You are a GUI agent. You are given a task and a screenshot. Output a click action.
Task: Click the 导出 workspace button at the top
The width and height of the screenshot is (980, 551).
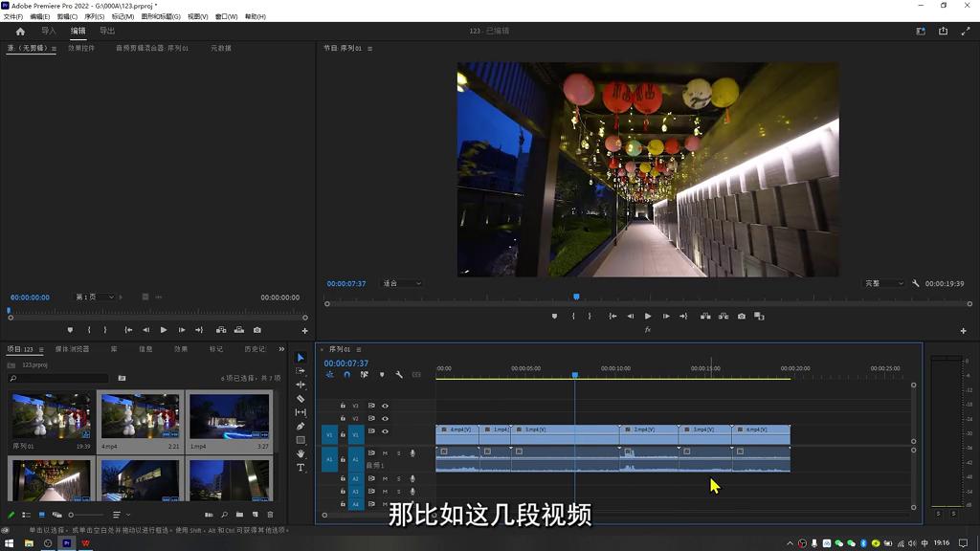point(107,30)
